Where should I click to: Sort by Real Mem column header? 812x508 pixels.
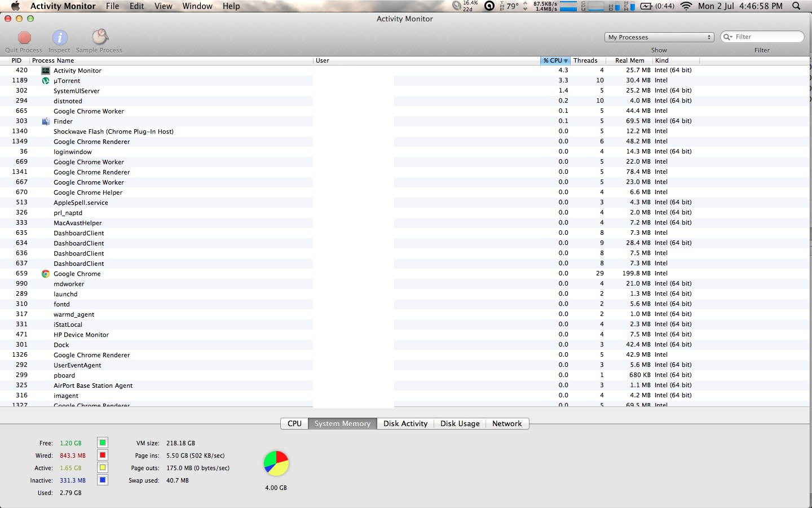pyautogui.click(x=629, y=60)
